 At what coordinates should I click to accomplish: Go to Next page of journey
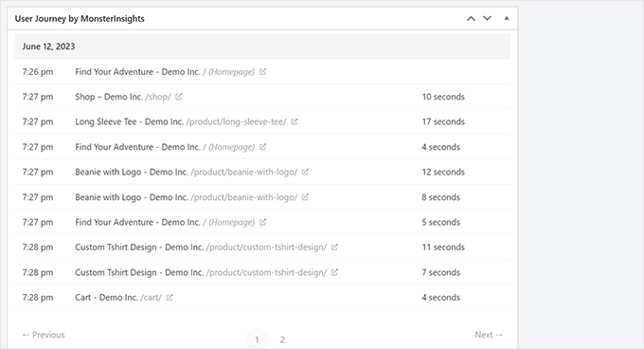point(489,335)
